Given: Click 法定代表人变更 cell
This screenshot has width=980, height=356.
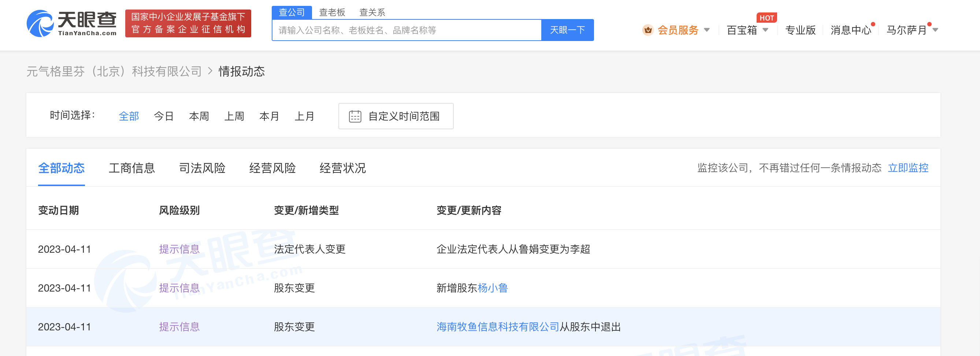Looking at the screenshot, I should pyautogui.click(x=310, y=249).
